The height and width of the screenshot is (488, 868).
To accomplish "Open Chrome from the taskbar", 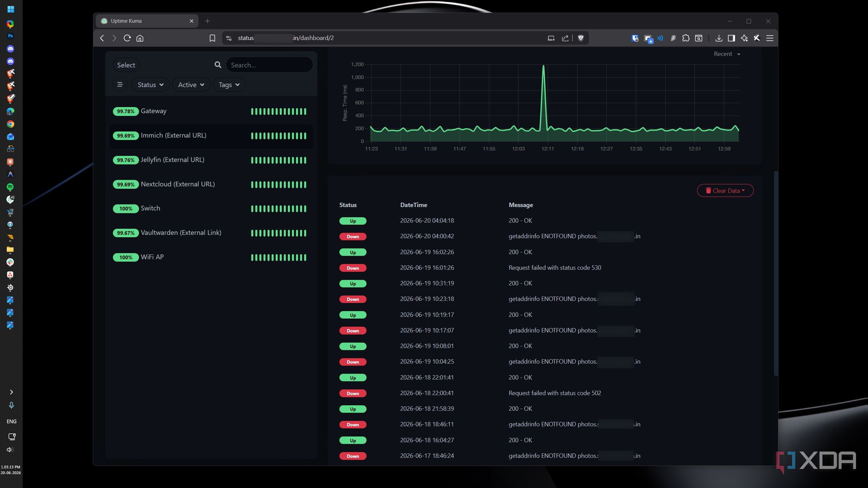I will click(x=11, y=124).
